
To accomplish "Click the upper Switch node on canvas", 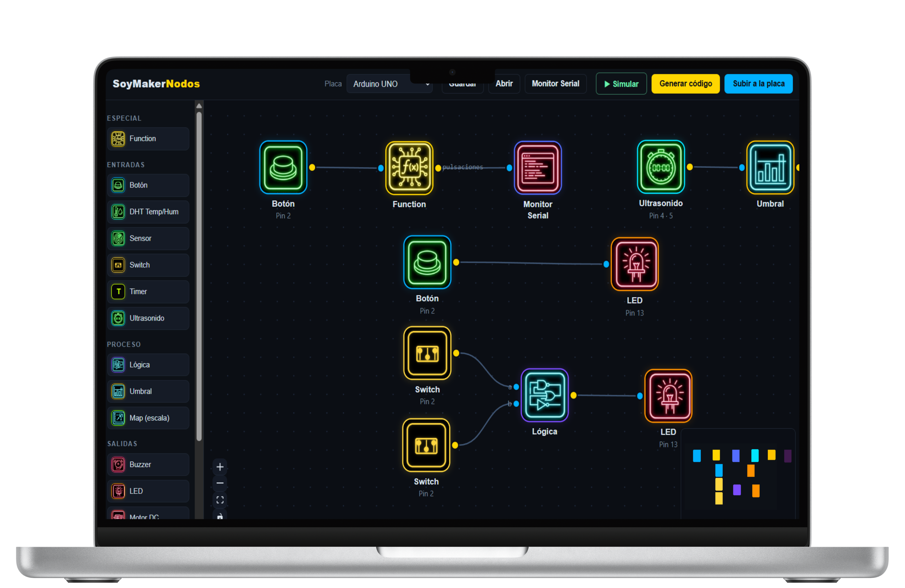I will coord(427,353).
